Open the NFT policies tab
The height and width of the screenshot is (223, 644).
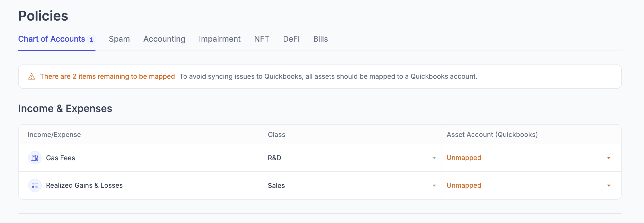[x=262, y=39]
